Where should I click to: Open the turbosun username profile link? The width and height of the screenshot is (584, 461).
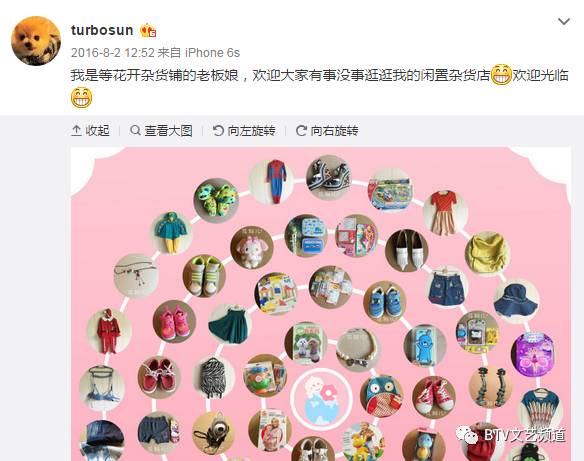click(102, 30)
